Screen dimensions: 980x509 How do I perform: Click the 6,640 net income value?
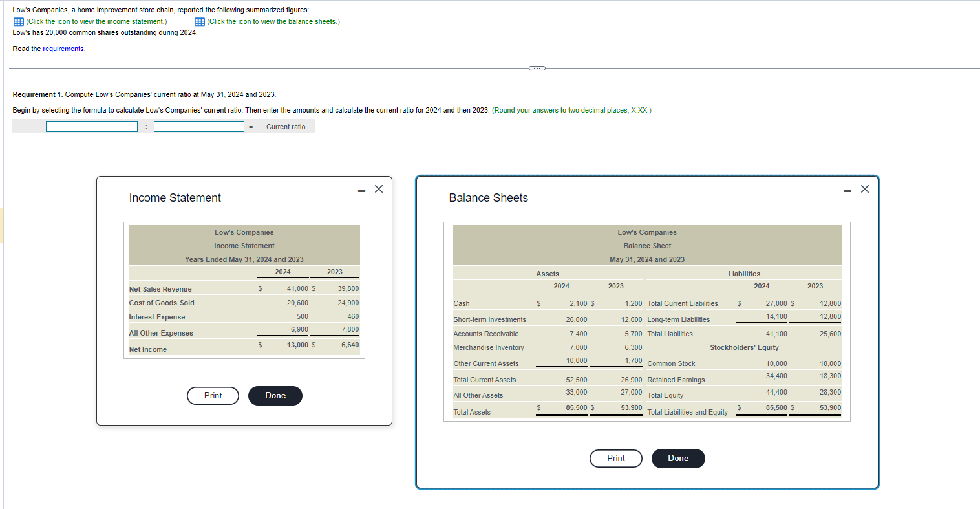coord(350,345)
